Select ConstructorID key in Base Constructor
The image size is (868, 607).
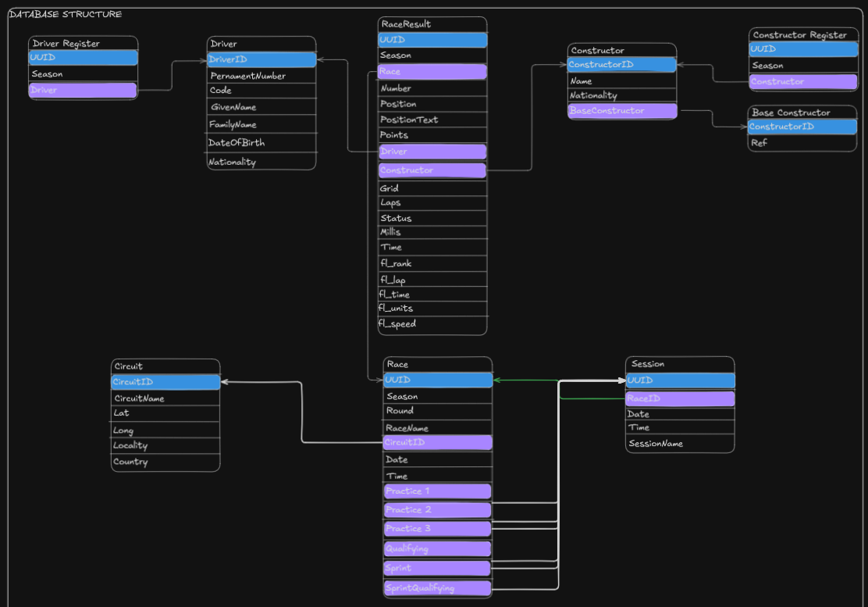pyautogui.click(x=802, y=127)
